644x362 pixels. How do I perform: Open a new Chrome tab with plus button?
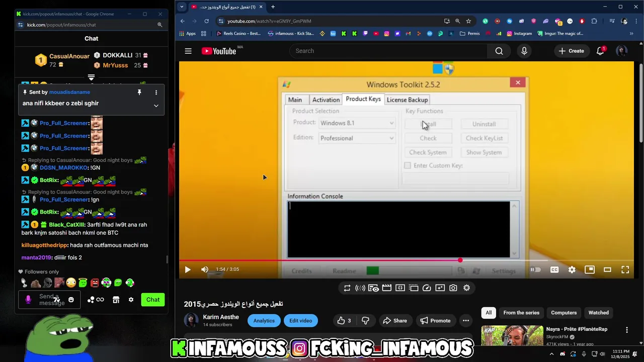click(273, 7)
